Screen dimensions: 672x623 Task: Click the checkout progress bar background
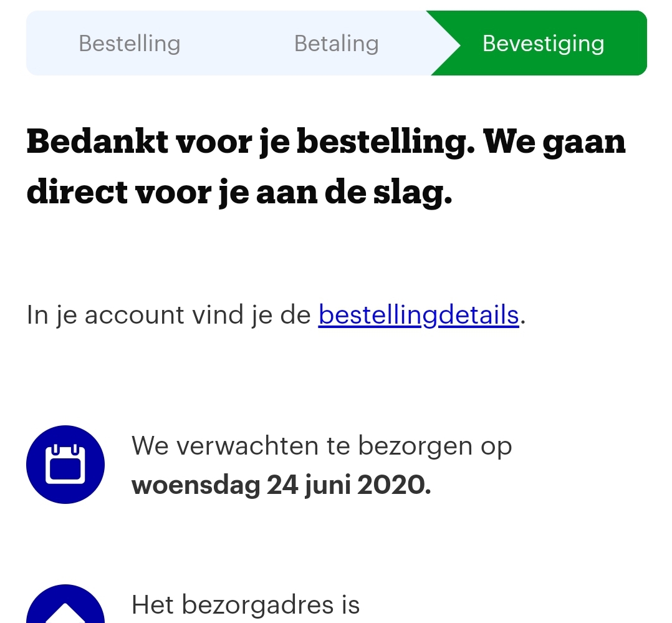(x=224, y=43)
